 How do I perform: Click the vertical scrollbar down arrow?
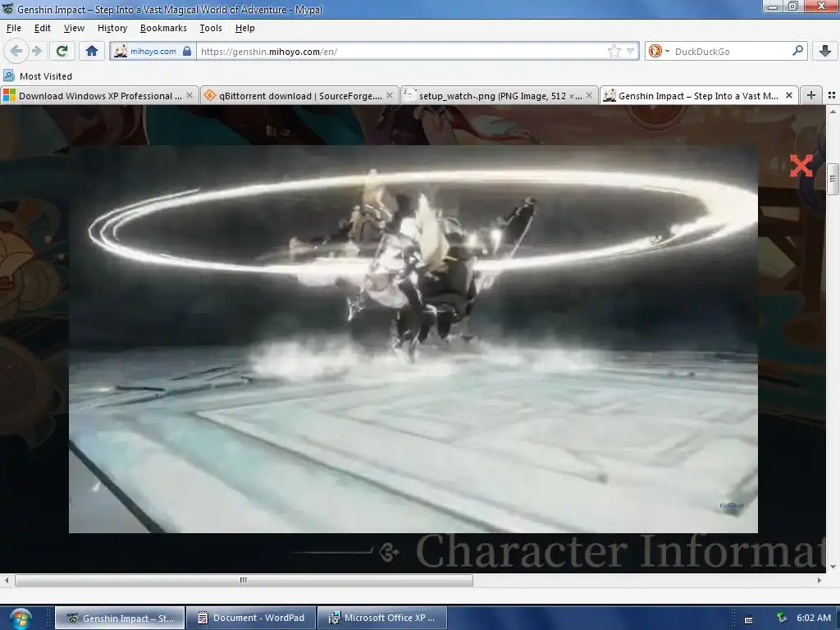(833, 568)
